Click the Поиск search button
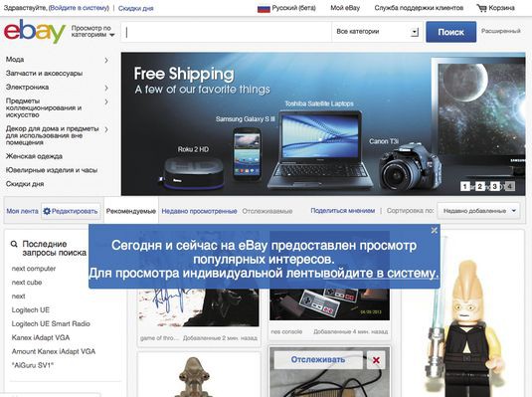 point(450,32)
